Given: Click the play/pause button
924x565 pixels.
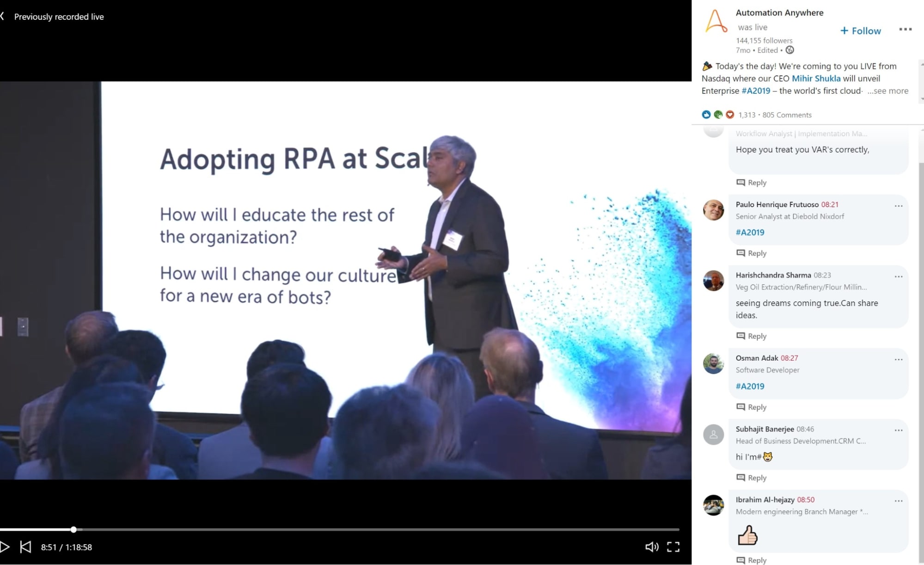Looking at the screenshot, I should (6, 547).
